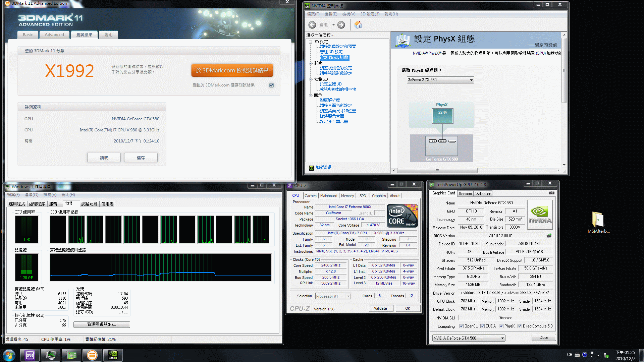The width and height of the screenshot is (644, 362).
Task: Collapse the 3D 設定 tree node
Action: click(311, 42)
